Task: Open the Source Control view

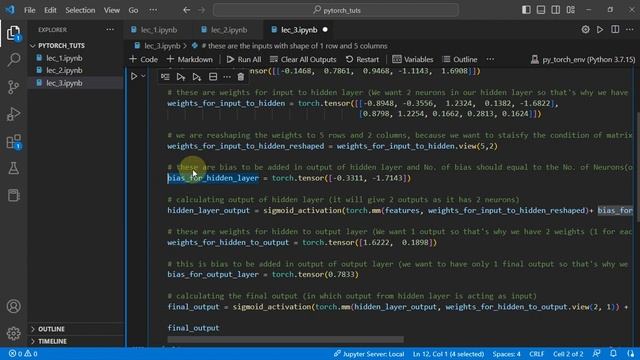Action: pyautogui.click(x=13, y=87)
